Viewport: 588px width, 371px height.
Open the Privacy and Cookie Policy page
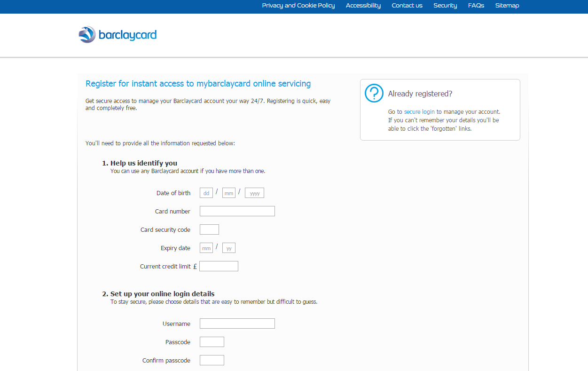click(x=298, y=6)
